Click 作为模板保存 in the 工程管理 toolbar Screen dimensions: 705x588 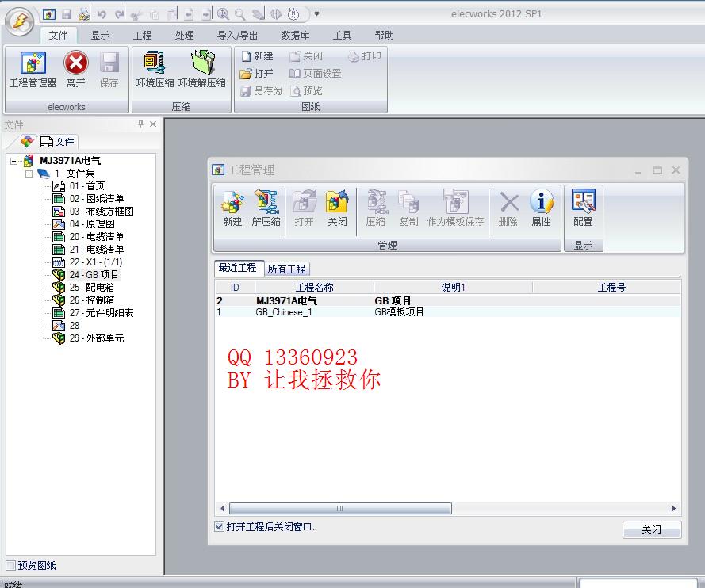(x=455, y=208)
